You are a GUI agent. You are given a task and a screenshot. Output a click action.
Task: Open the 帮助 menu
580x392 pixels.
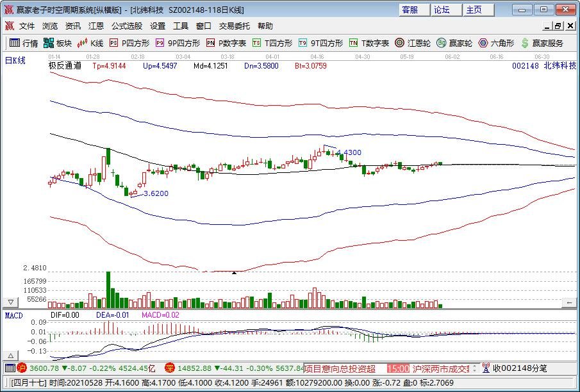click(265, 26)
